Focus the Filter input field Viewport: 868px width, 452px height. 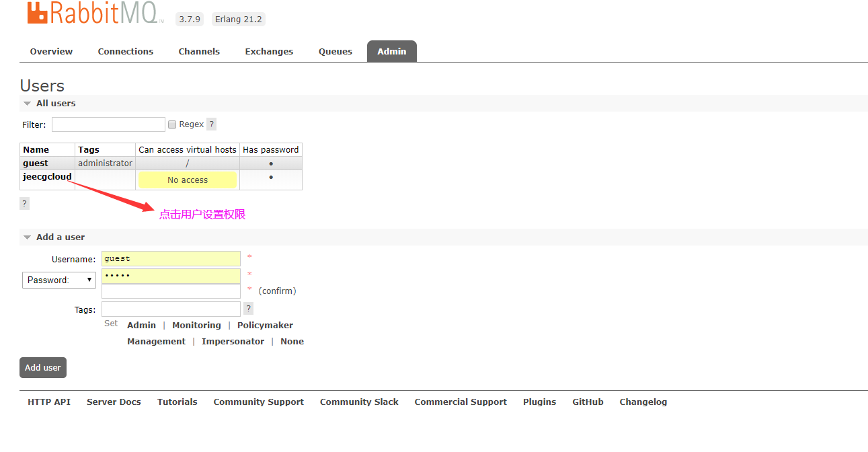pos(108,124)
